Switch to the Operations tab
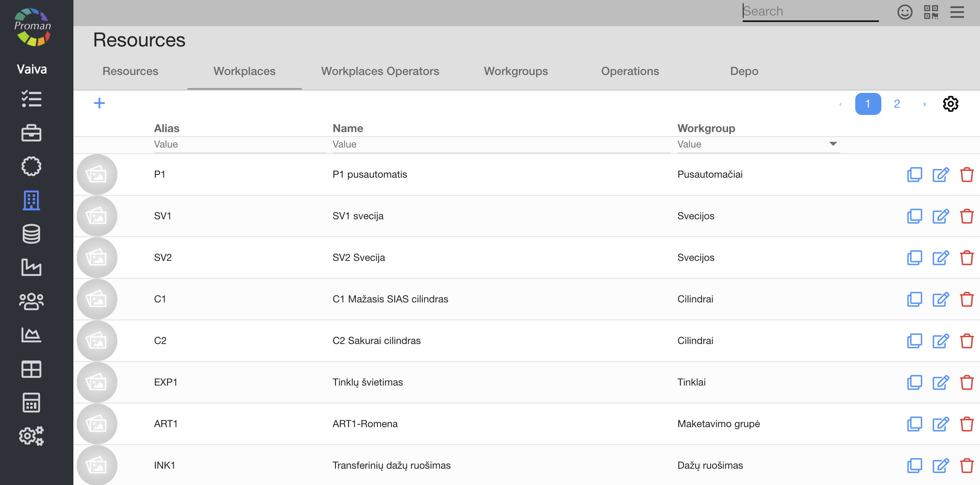The image size is (980, 485). tap(630, 71)
